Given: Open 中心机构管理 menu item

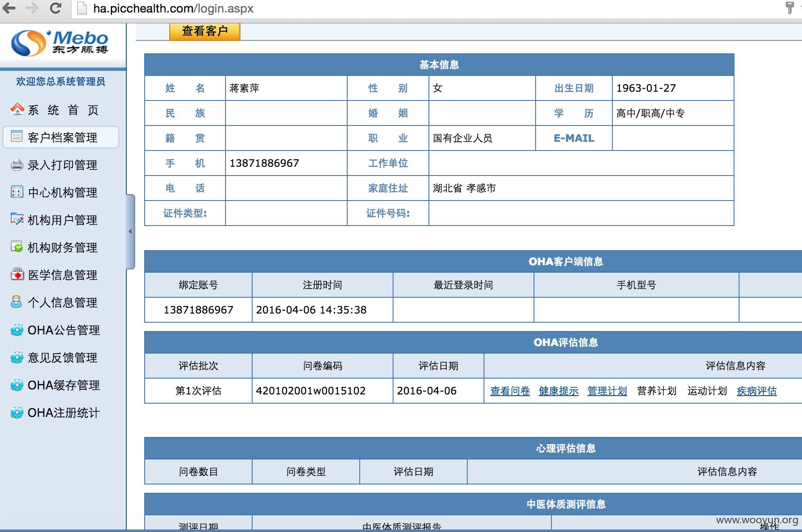Looking at the screenshot, I should [x=63, y=193].
